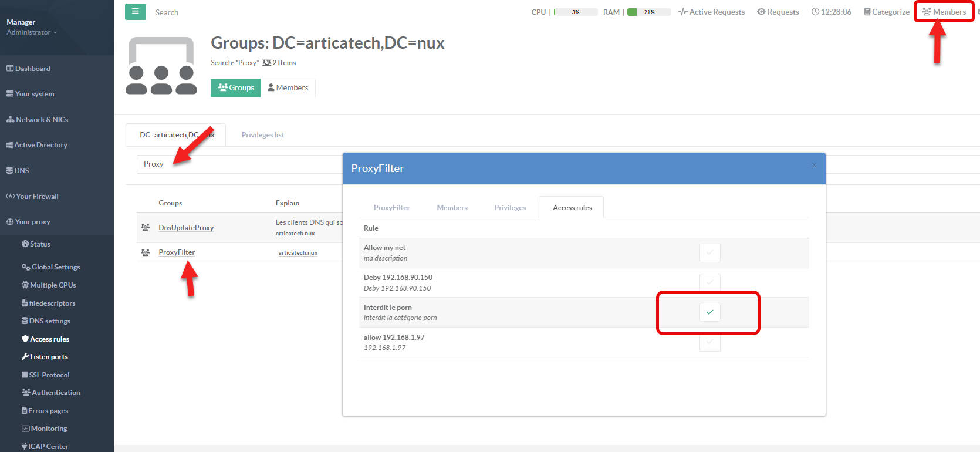Uncheck the 'Interdit le porn' rule
The height and width of the screenshot is (452, 980).
point(709,312)
